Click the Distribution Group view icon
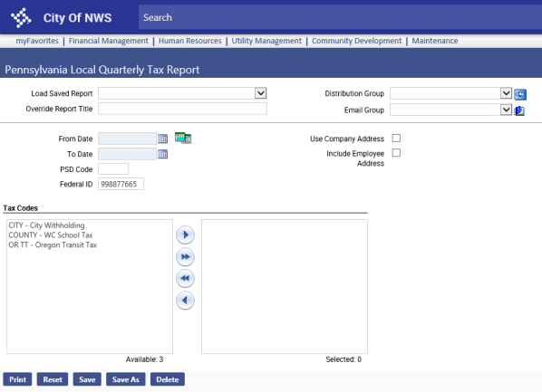This screenshot has width=542, height=392. (520, 94)
